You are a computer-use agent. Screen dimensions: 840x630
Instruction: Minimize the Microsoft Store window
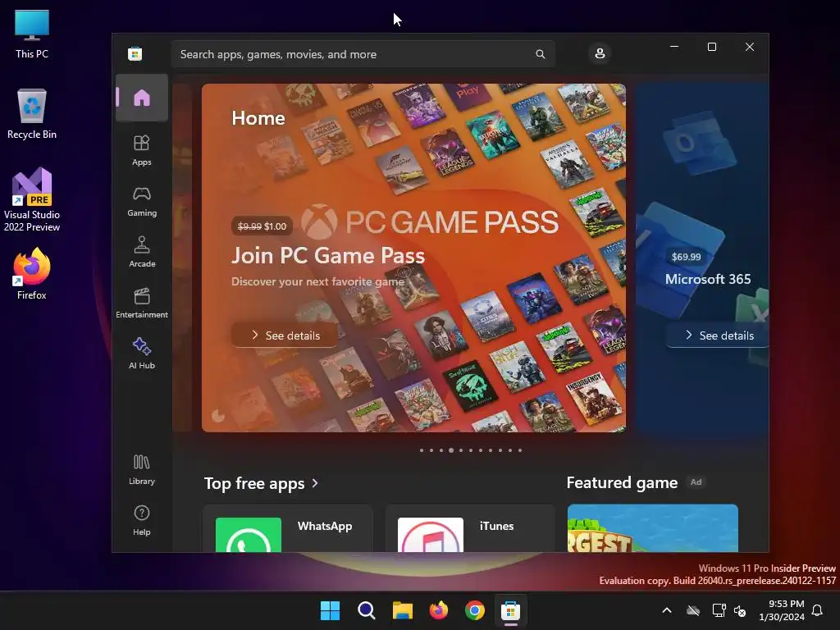674,47
